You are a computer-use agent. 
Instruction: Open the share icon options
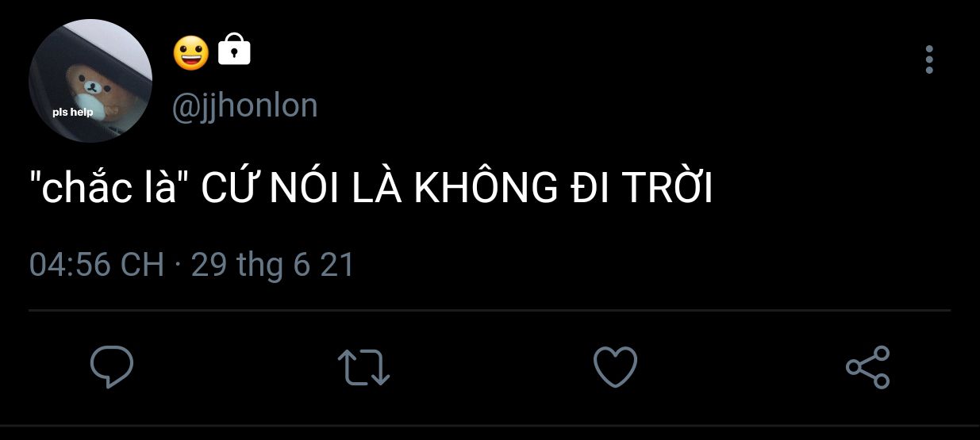click(868, 367)
